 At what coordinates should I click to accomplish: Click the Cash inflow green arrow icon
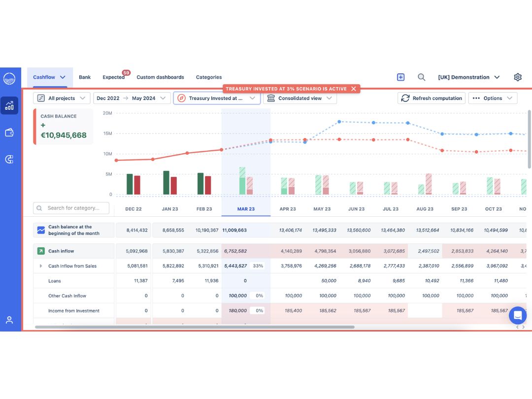click(x=41, y=251)
